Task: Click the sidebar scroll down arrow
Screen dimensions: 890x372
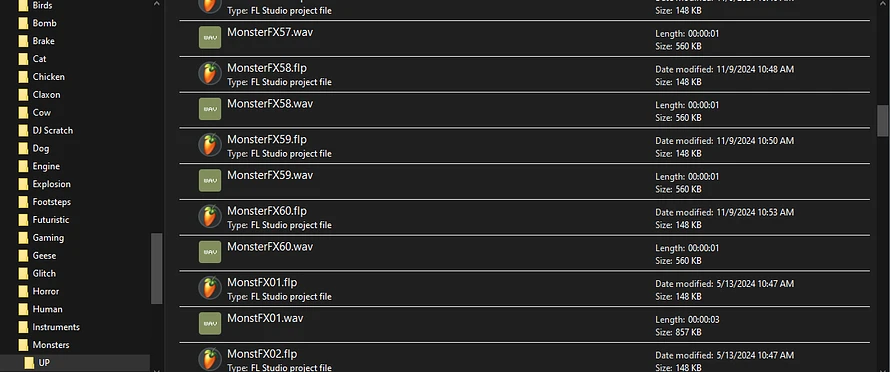Action: tap(157, 369)
